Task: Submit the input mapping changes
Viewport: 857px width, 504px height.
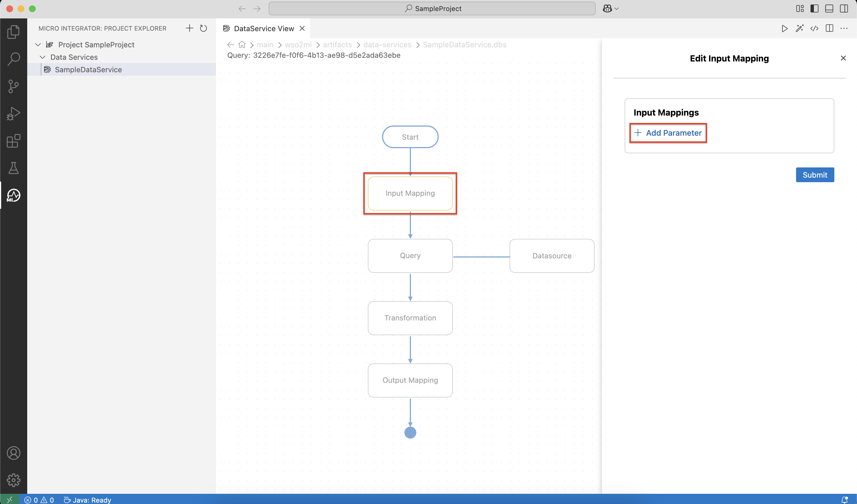Action: click(815, 175)
